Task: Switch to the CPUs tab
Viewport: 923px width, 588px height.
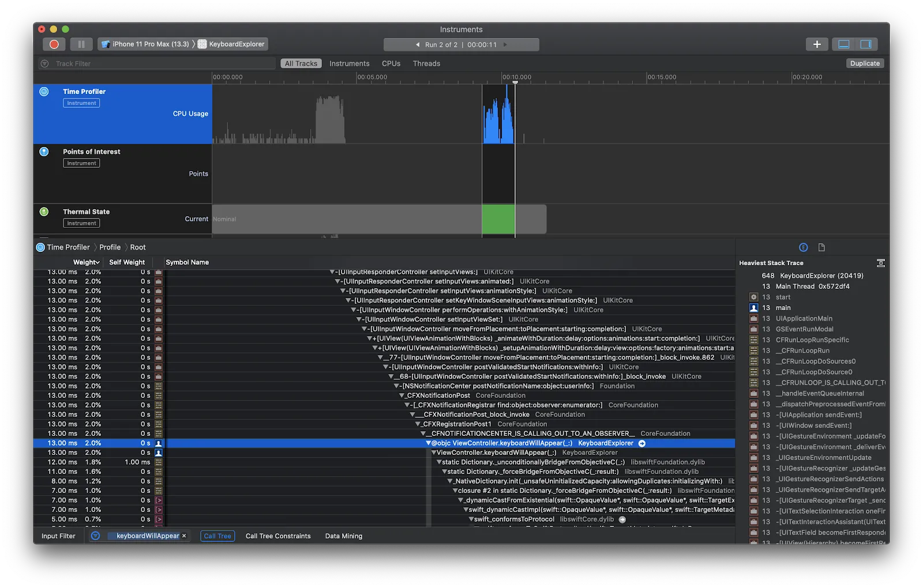Action: (391, 63)
